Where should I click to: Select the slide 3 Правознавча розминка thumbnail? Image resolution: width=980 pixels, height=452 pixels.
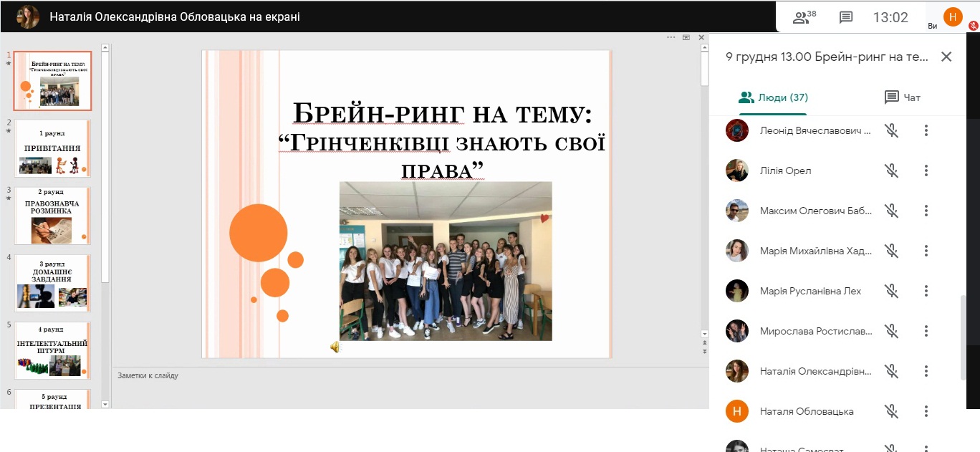click(53, 216)
